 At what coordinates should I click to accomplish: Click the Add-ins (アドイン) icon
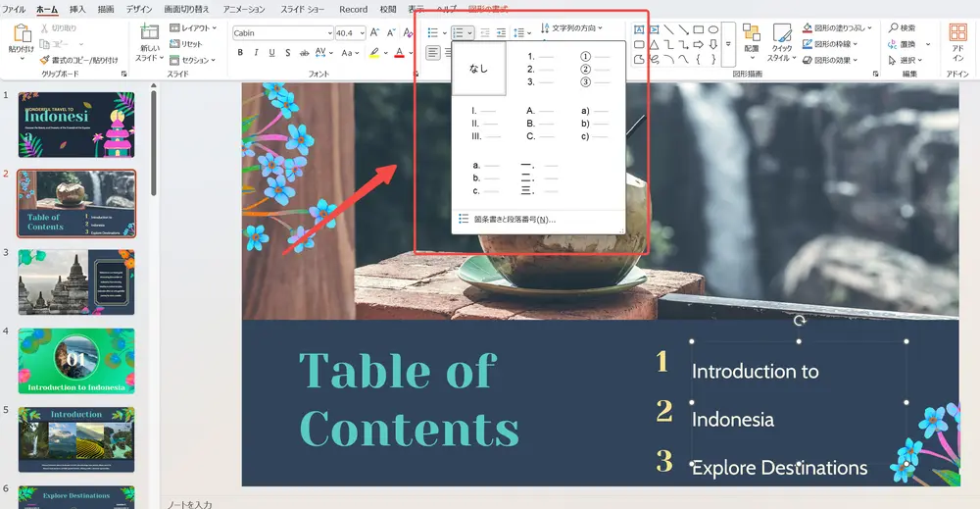[957, 32]
